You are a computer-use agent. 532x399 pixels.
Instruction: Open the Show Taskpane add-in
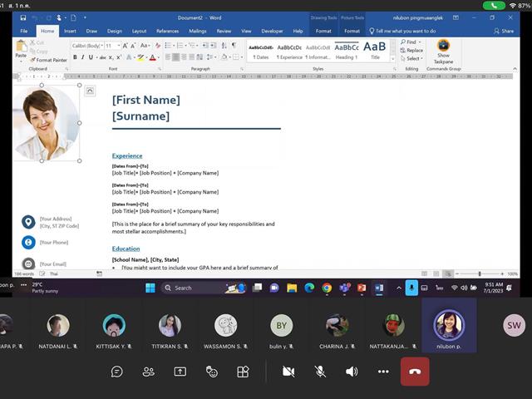pyautogui.click(x=443, y=52)
